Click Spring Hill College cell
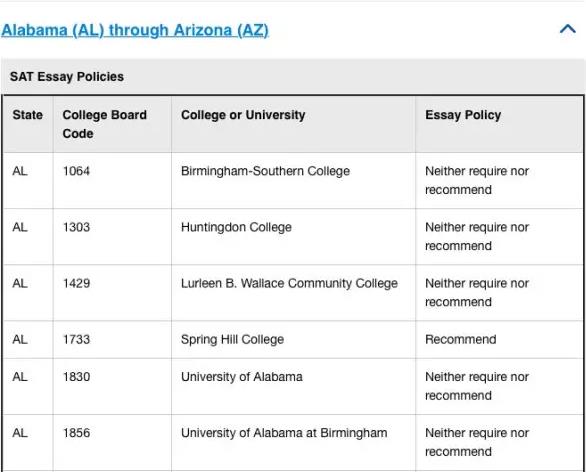The height and width of the screenshot is (472, 586). pos(293,339)
